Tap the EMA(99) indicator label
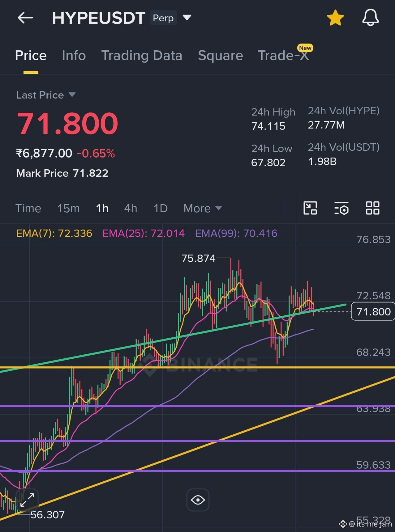Image resolution: width=395 pixels, height=532 pixels. coord(236,233)
